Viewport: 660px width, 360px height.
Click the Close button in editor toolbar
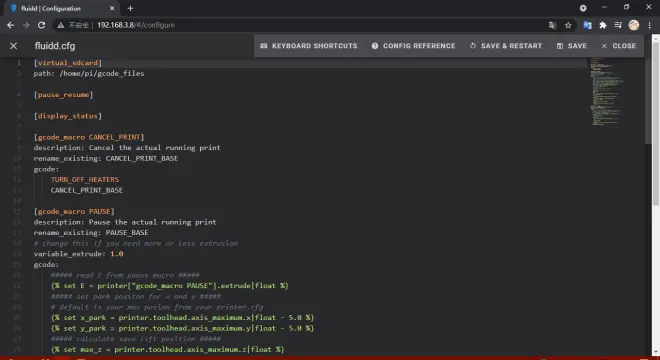[x=618, y=46]
